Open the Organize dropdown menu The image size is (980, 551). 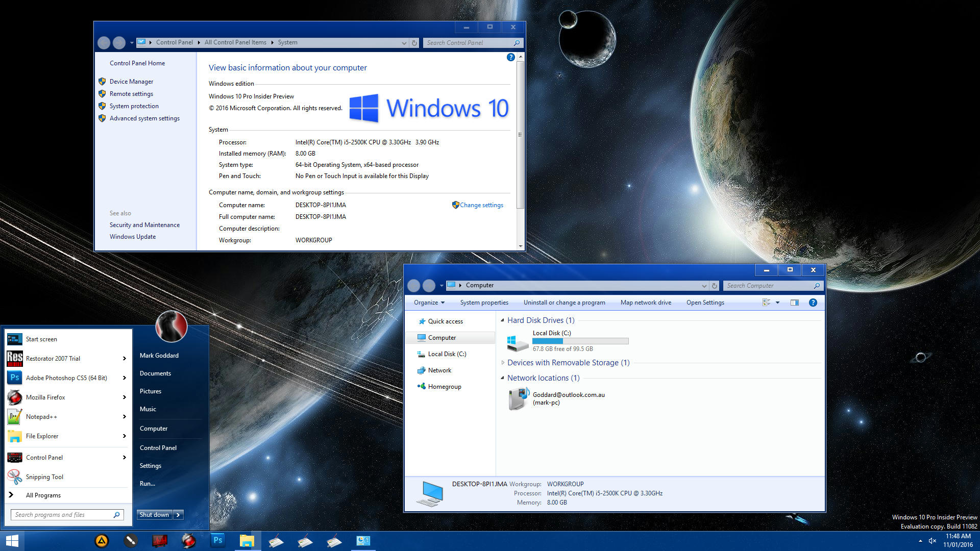coord(429,303)
